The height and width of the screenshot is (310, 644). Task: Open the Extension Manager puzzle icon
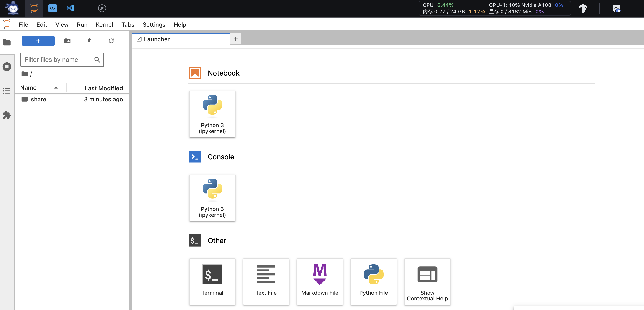click(7, 115)
